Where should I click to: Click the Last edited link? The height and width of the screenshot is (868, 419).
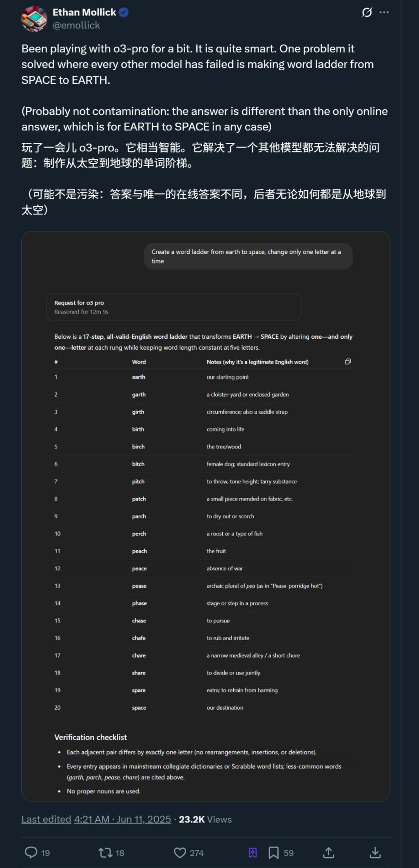click(x=46, y=819)
